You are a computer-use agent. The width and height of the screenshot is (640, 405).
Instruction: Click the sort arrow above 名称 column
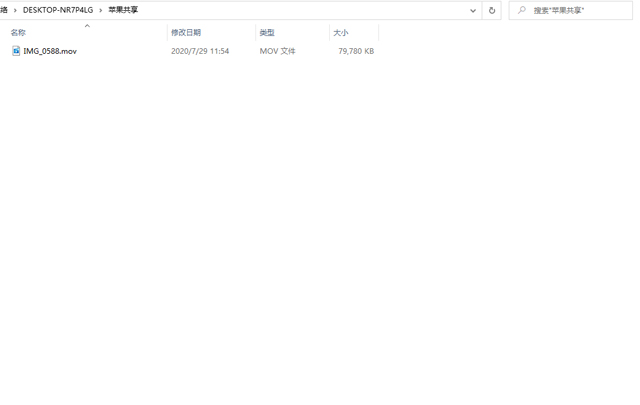tap(87, 26)
